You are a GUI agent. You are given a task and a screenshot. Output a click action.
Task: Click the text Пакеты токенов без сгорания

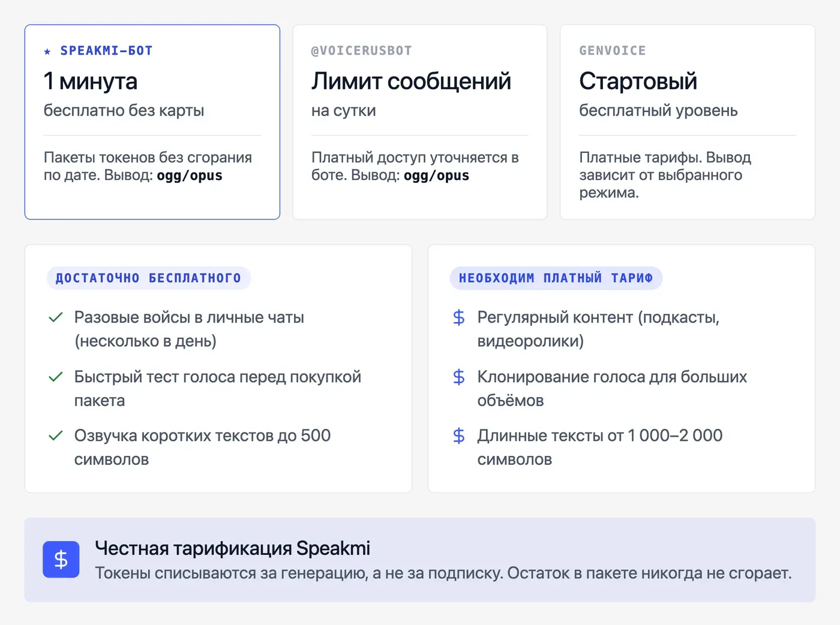click(x=148, y=158)
